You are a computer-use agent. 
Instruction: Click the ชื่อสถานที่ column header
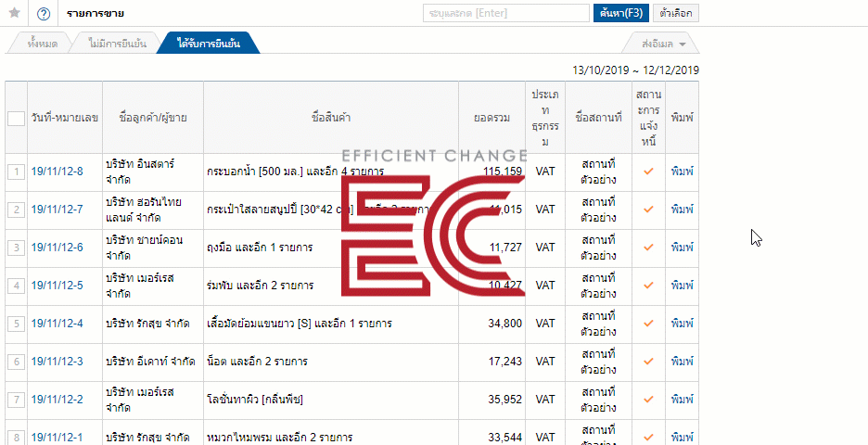click(x=598, y=118)
